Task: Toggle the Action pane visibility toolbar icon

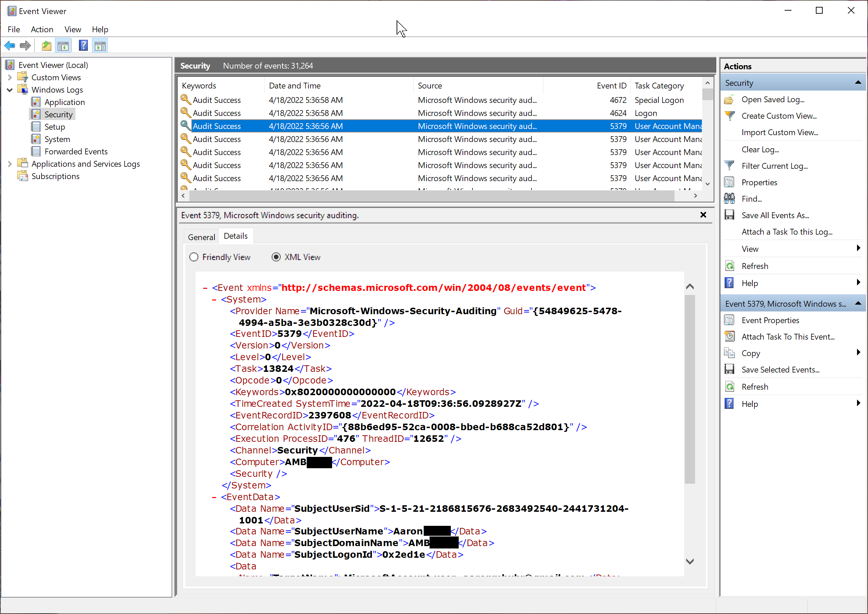Action: pos(100,45)
